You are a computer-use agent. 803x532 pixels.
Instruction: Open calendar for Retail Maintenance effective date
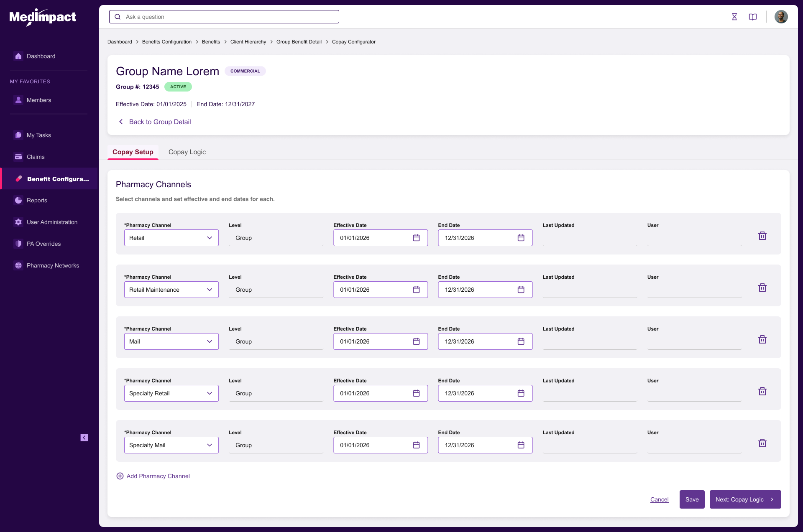(x=416, y=290)
